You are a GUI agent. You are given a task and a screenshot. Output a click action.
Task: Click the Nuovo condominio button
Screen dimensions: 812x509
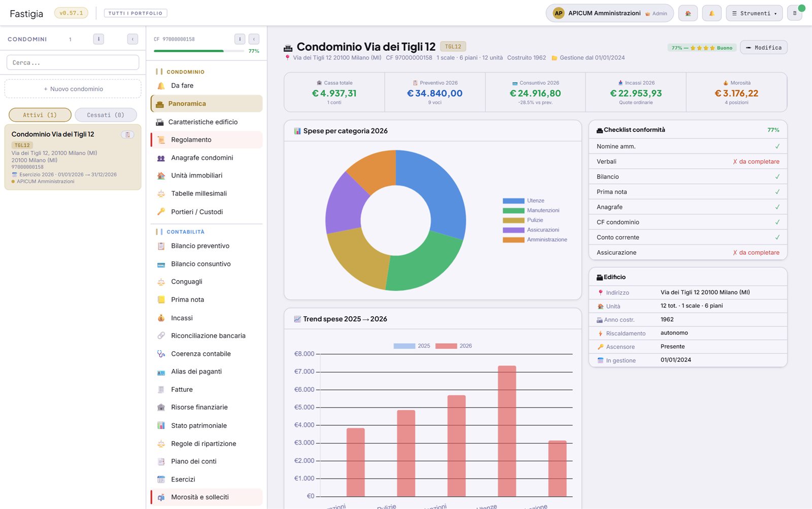(73, 89)
